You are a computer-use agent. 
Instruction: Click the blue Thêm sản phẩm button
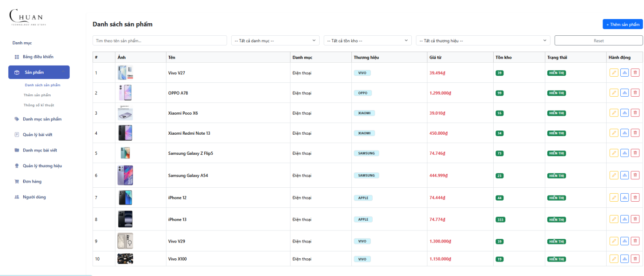(x=623, y=24)
